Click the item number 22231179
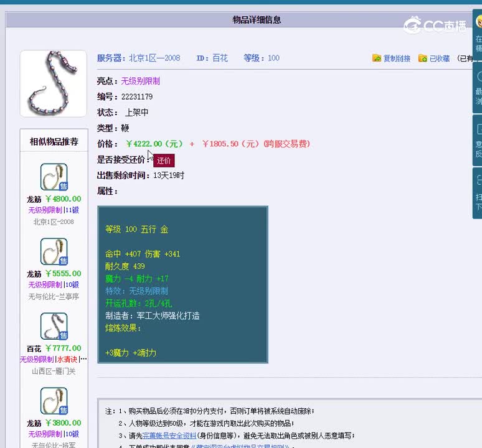The image size is (482, 448). tap(137, 97)
